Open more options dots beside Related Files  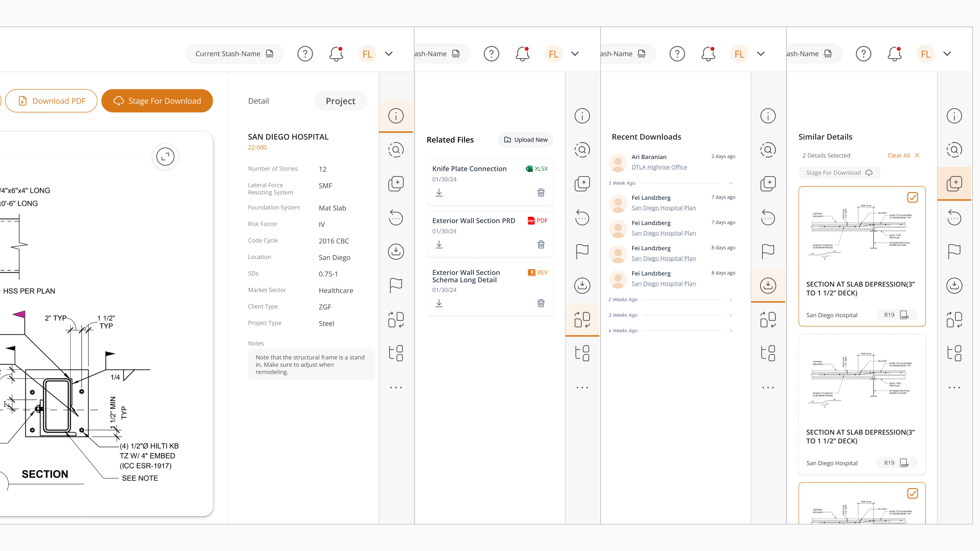click(582, 387)
